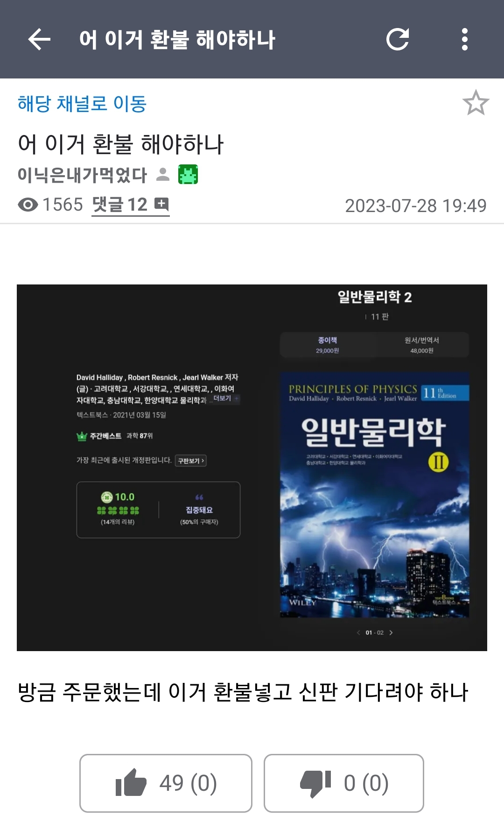Screen dimensions: 504x816
Task: Go to next cover image arrow
Action: click(x=391, y=632)
